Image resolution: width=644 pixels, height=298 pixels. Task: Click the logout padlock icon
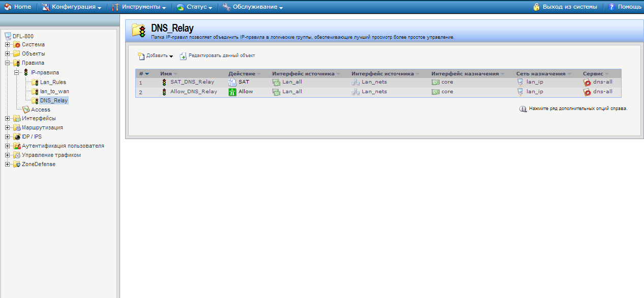coord(536,7)
